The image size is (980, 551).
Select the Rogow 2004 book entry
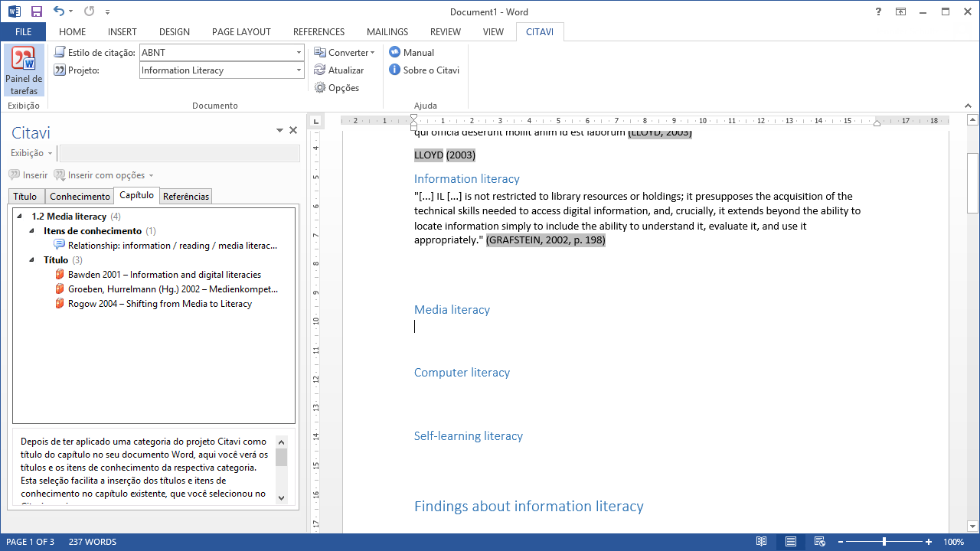tap(154, 304)
